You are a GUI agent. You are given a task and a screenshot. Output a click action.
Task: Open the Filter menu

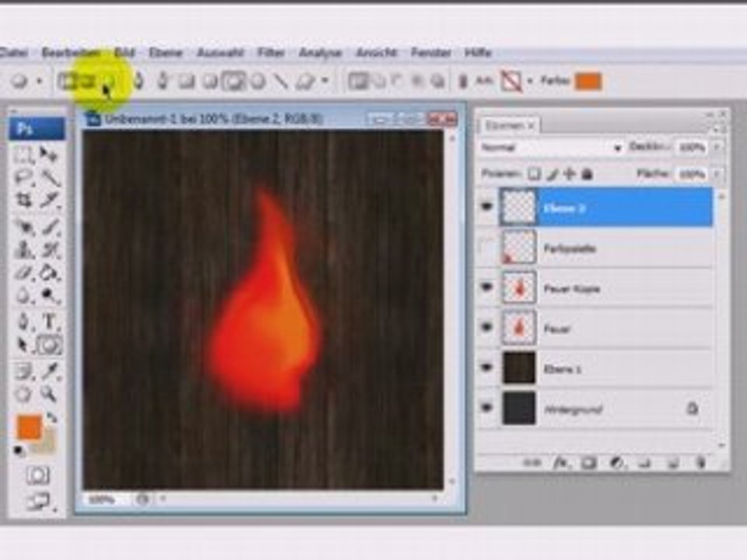(x=271, y=53)
